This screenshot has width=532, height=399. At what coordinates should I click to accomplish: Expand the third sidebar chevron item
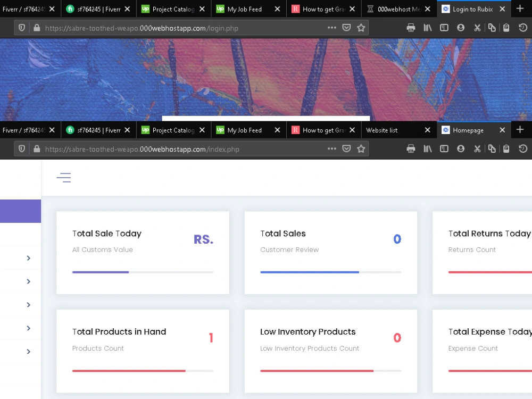point(29,305)
